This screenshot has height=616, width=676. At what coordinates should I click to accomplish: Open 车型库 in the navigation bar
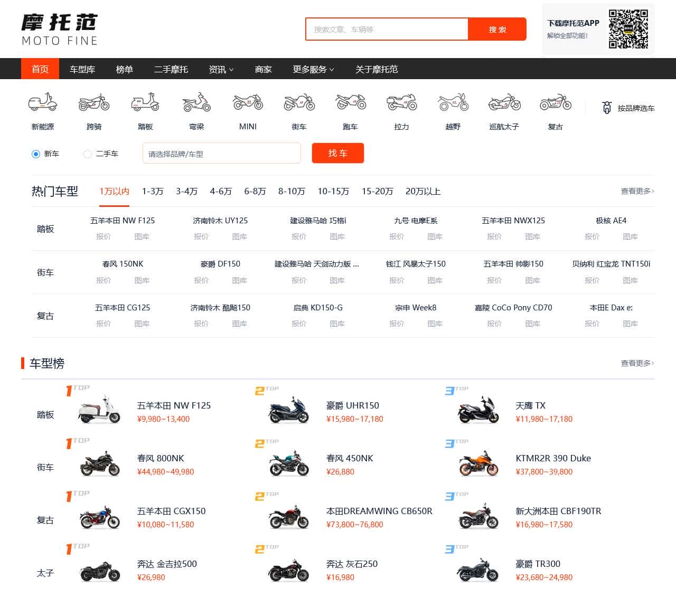[x=82, y=69]
